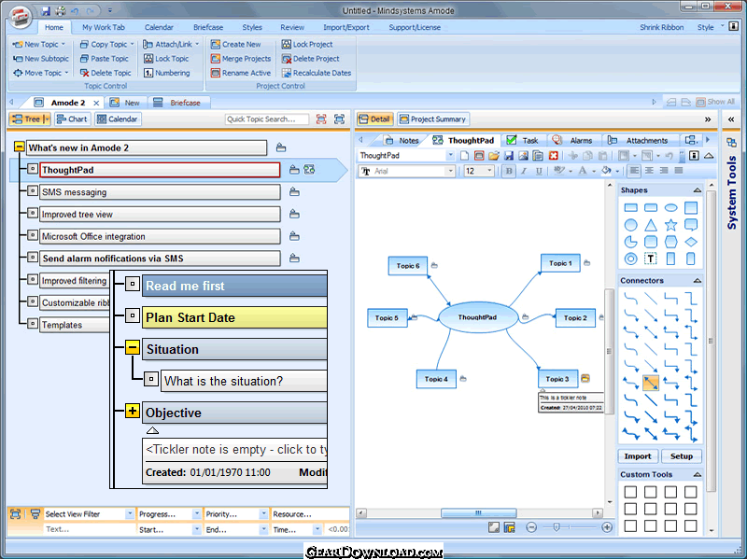Image resolution: width=747 pixels, height=560 pixels.
Task: Toggle the Detail pane button
Action: pyautogui.click(x=375, y=119)
